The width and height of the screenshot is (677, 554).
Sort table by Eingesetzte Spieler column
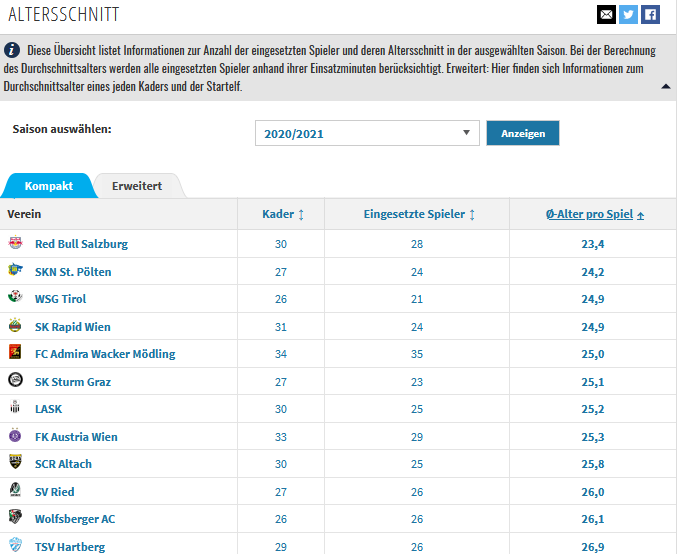[x=419, y=214]
